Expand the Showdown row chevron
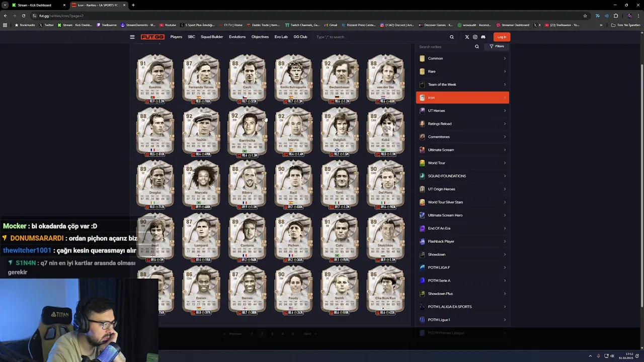The width and height of the screenshot is (644, 362). [x=505, y=254]
